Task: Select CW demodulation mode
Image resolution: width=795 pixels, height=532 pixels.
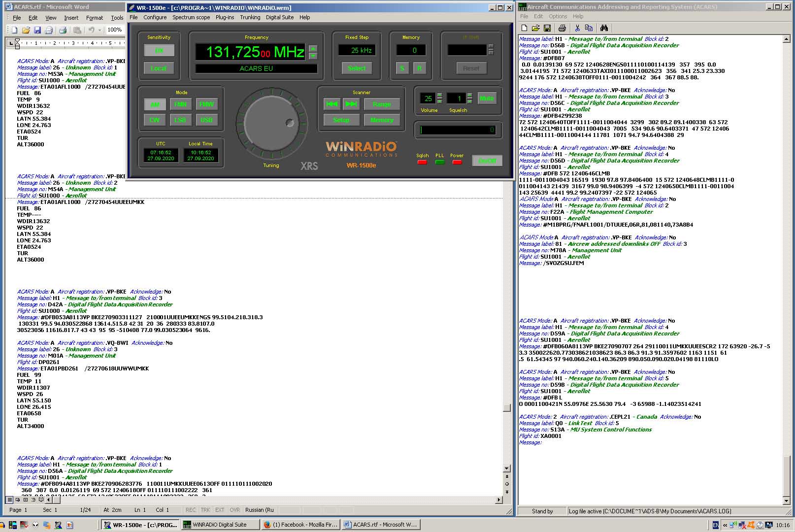Action: [x=155, y=120]
